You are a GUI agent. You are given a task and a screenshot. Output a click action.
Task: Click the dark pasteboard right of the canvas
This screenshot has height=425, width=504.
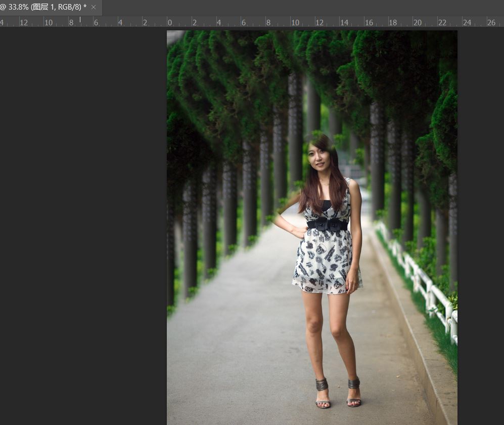tap(480, 202)
